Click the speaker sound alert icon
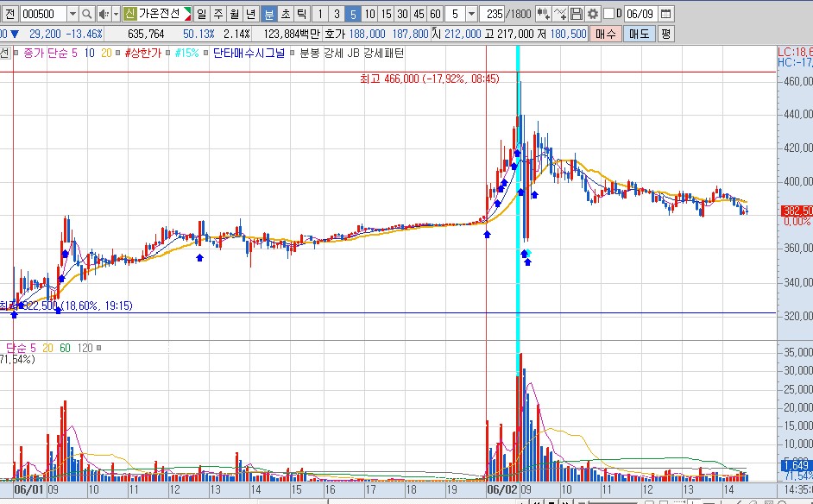Screen dimensions: 813x504 (x=104, y=14)
